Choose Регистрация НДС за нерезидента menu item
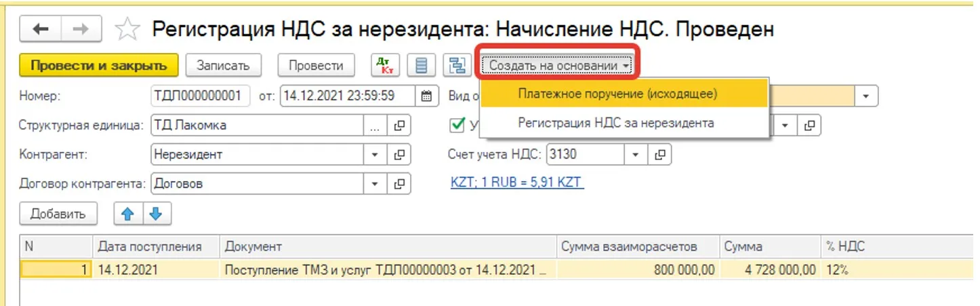980x306 pixels. tap(624, 123)
